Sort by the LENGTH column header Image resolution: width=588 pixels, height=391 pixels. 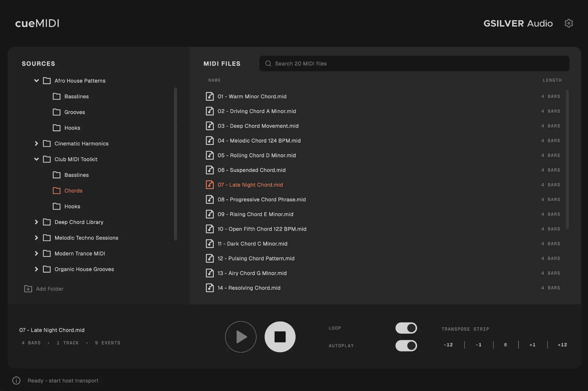[552, 80]
